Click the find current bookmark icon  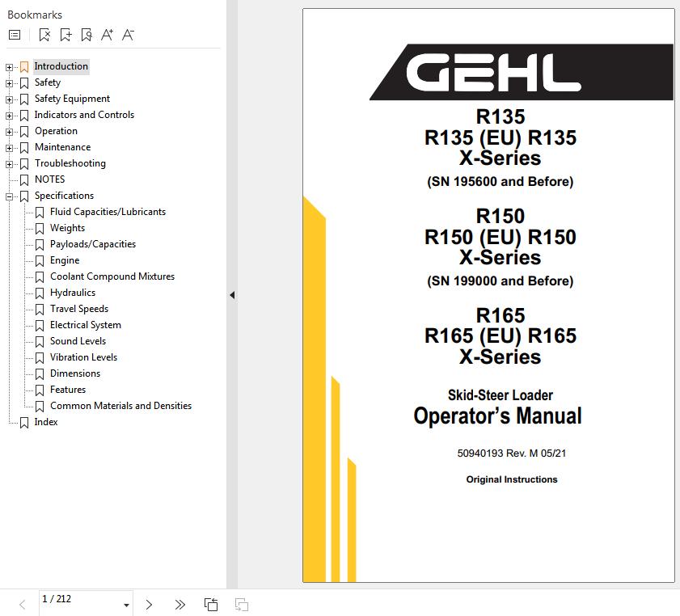87,35
